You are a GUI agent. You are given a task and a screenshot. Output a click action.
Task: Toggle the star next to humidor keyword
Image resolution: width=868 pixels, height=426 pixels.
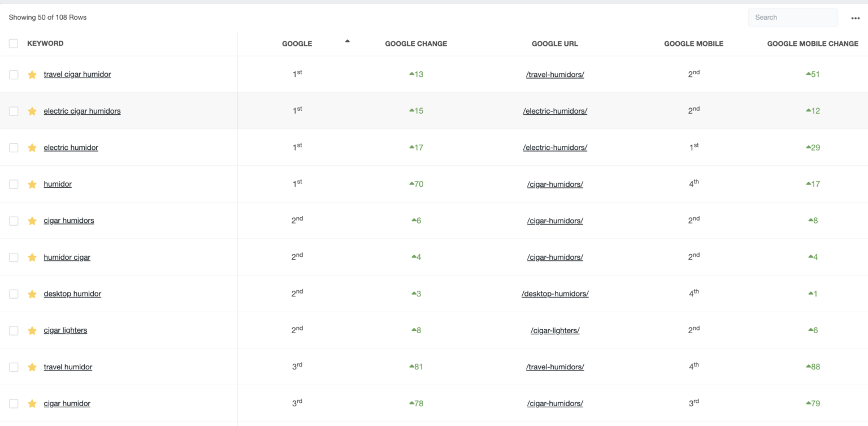pyautogui.click(x=32, y=184)
